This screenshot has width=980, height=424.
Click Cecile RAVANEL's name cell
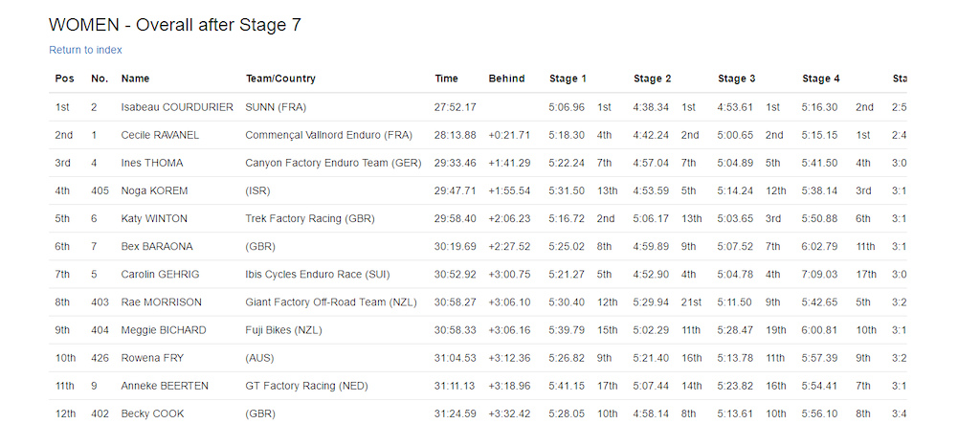coord(160,135)
